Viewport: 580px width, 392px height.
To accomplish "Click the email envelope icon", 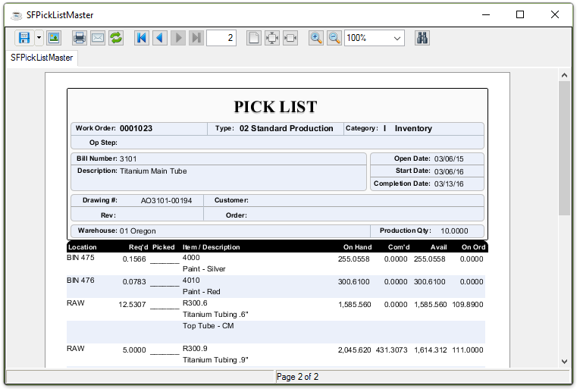I will coord(97,38).
